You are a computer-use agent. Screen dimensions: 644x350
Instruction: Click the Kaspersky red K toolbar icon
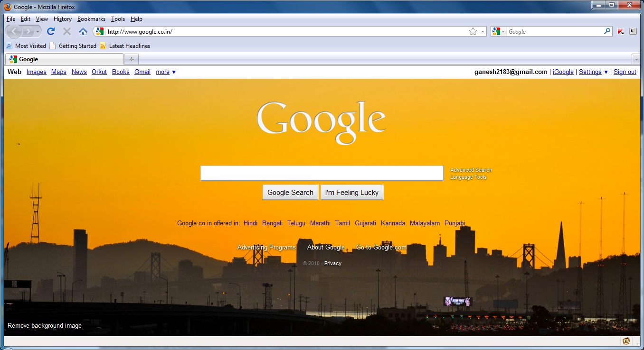pyautogui.click(x=621, y=31)
